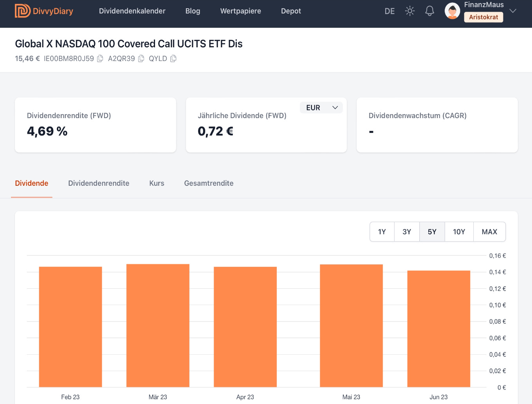Click the Dividendenrendite (FWD) card label
This screenshot has height=404, width=532.
[69, 116]
